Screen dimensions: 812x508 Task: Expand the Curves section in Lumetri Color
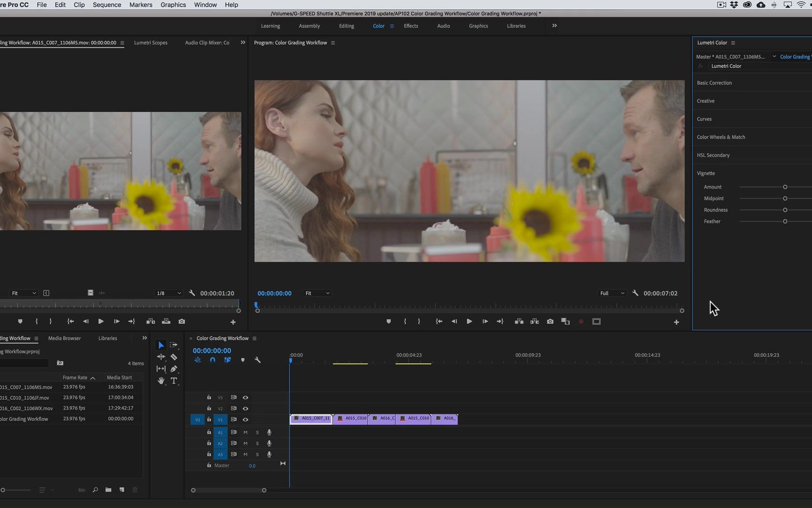tap(704, 119)
